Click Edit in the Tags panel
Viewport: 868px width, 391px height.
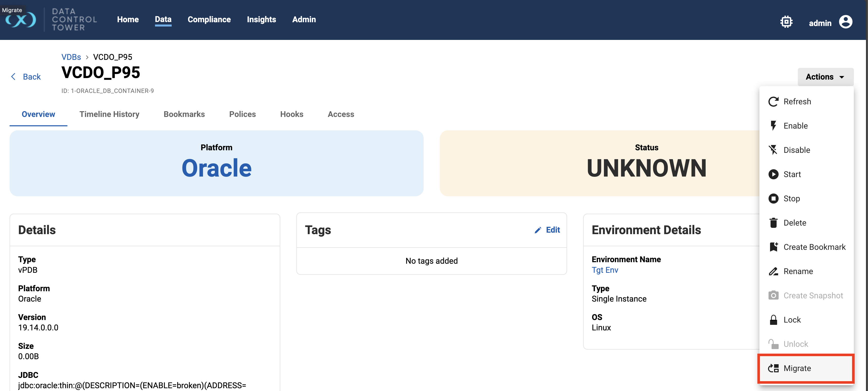click(548, 230)
